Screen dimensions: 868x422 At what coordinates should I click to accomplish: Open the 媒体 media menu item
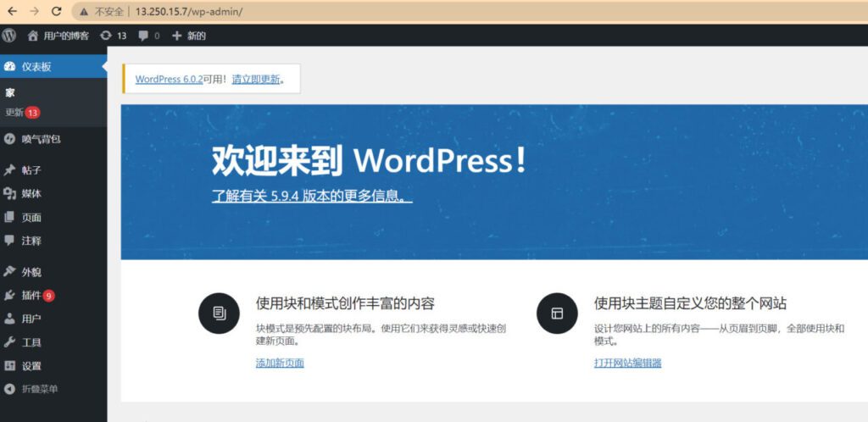tap(31, 193)
